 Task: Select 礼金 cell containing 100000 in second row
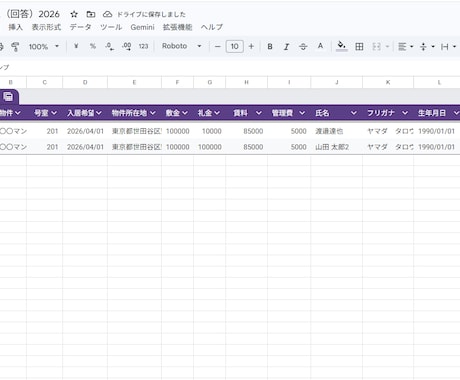(x=210, y=147)
